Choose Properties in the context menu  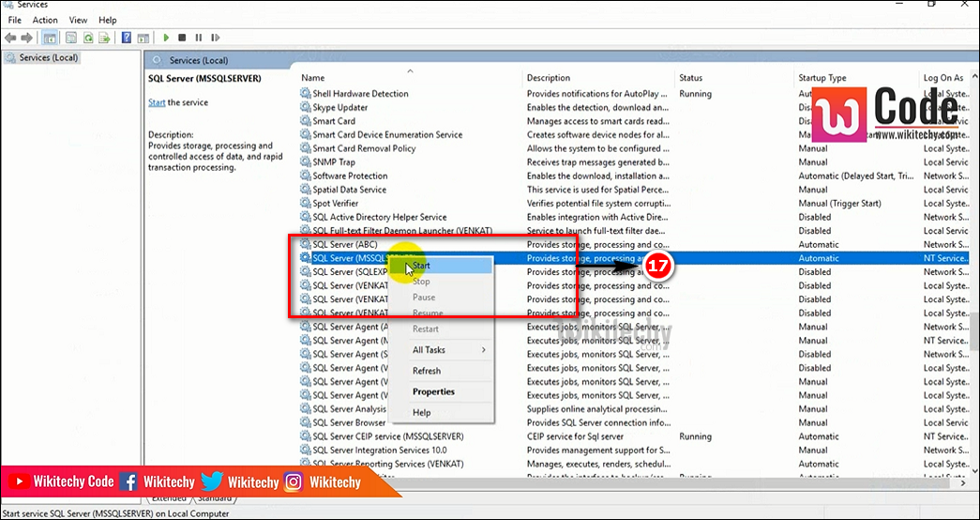441,391
